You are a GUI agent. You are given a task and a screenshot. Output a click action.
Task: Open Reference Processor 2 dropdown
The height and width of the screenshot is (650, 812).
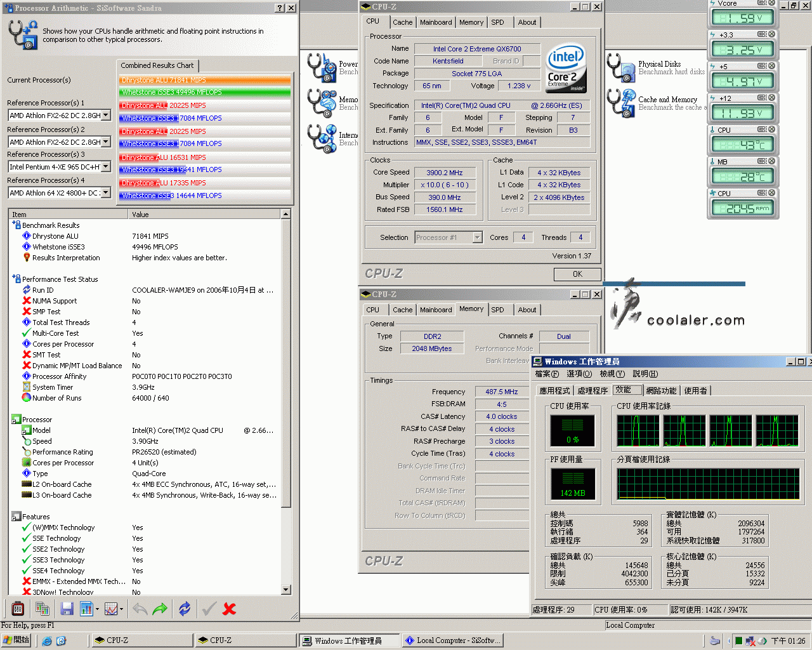106,142
